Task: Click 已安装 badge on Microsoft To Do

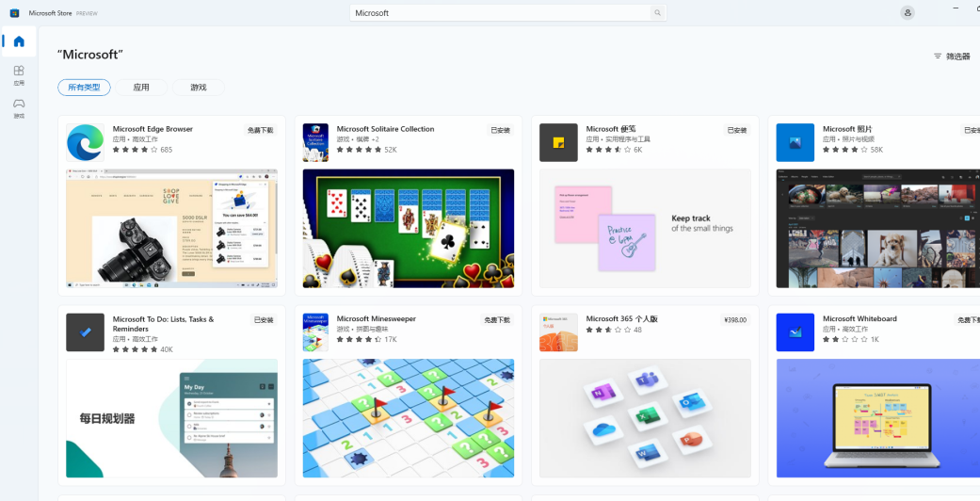Action: click(264, 319)
